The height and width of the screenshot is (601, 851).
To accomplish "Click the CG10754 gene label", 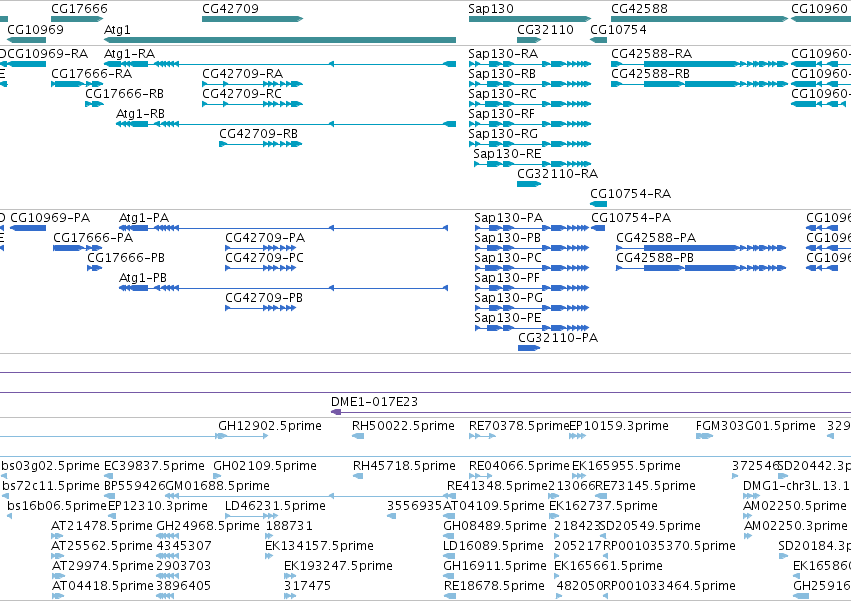I will [x=618, y=29].
